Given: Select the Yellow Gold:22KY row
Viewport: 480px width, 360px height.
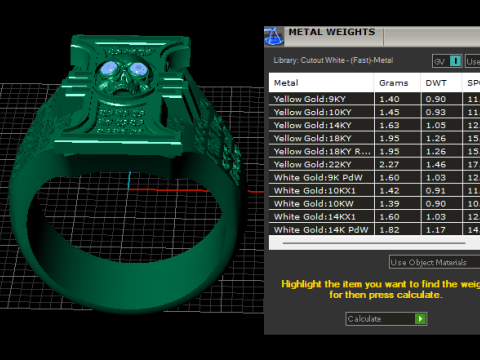Looking at the screenshot, I should coord(374,164).
